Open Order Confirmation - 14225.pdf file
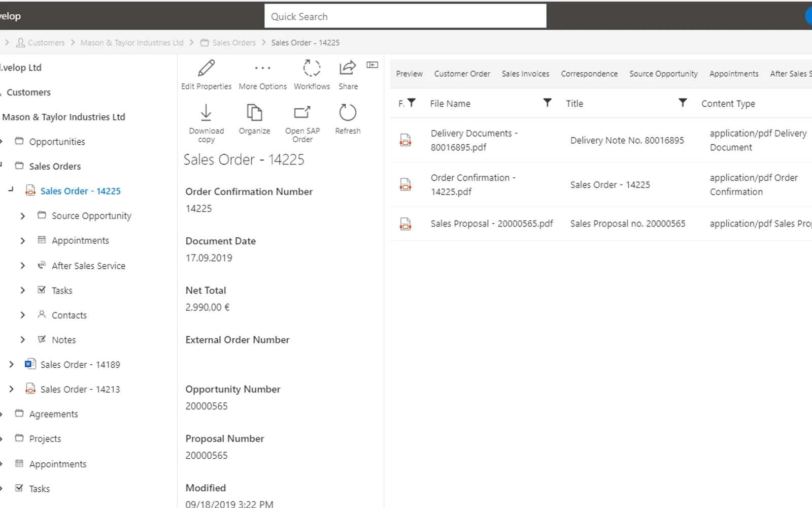The height and width of the screenshot is (508, 812). coord(473,184)
